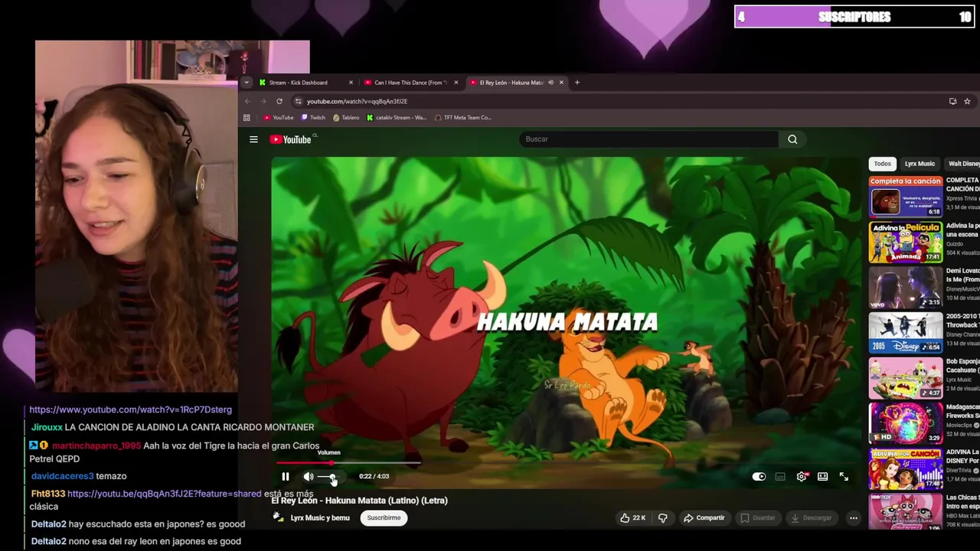Seek on the red video progress bar
Image resolution: width=980 pixels, height=551 pixels.
coord(348,462)
